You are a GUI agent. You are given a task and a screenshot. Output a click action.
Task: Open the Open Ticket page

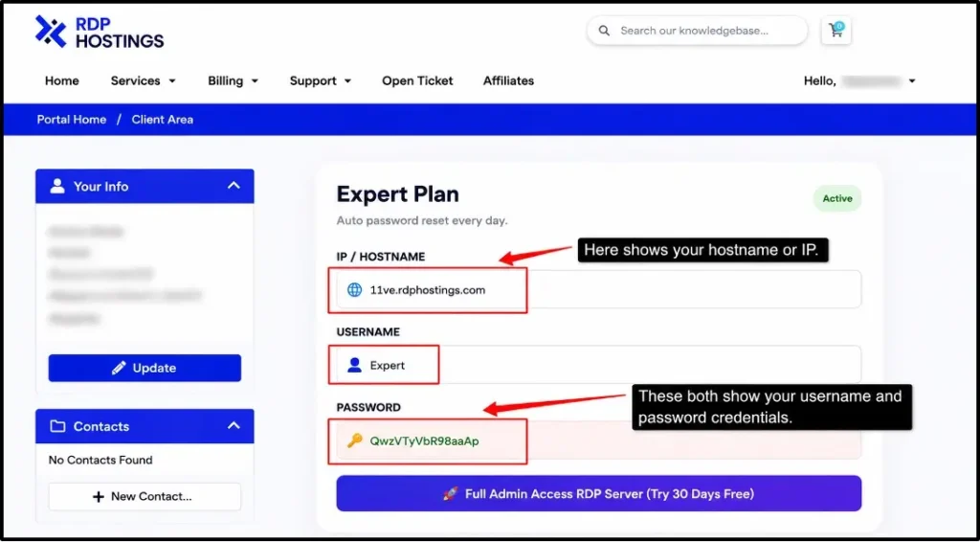coord(417,80)
